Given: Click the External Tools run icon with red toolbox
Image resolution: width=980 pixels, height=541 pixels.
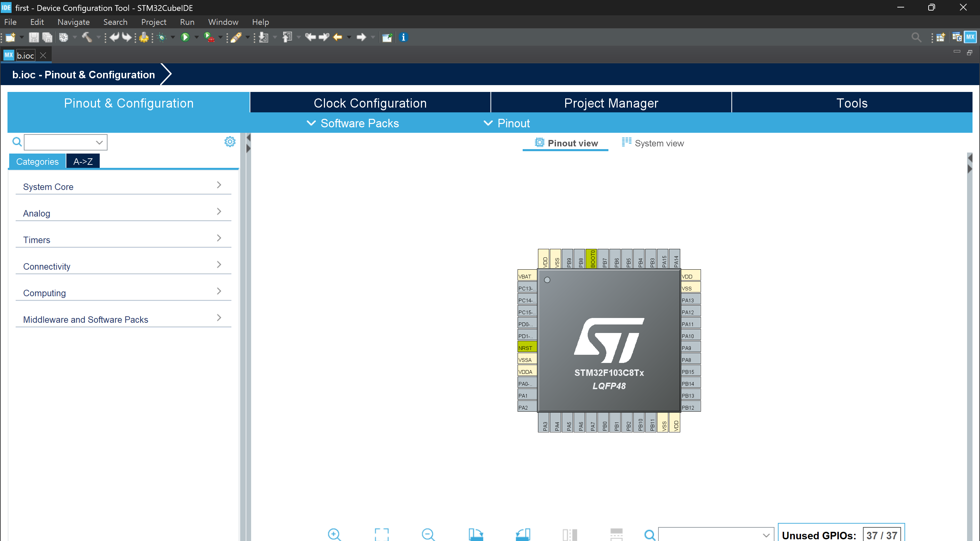Looking at the screenshot, I should point(209,37).
